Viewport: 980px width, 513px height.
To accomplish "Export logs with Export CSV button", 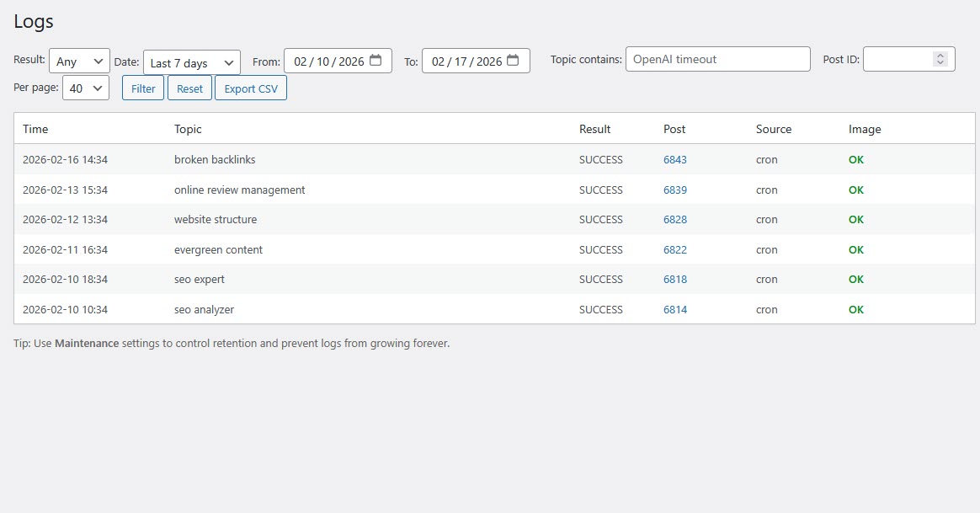I will pyautogui.click(x=250, y=88).
